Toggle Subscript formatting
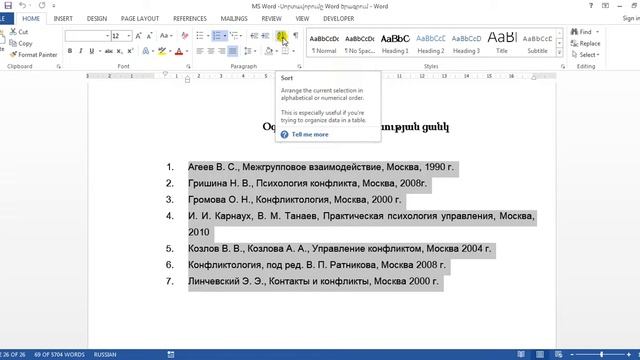Viewport: 640px width, 360px height. 119,51
